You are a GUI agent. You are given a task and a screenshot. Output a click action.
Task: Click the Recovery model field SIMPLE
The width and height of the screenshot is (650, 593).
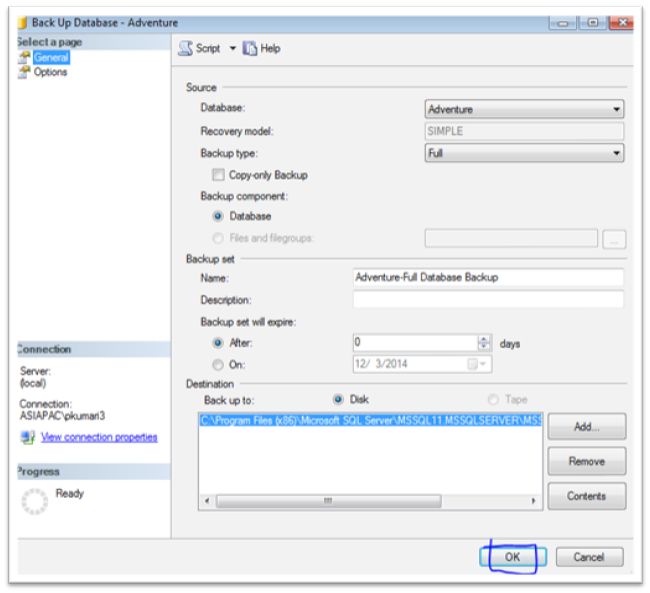point(524,131)
